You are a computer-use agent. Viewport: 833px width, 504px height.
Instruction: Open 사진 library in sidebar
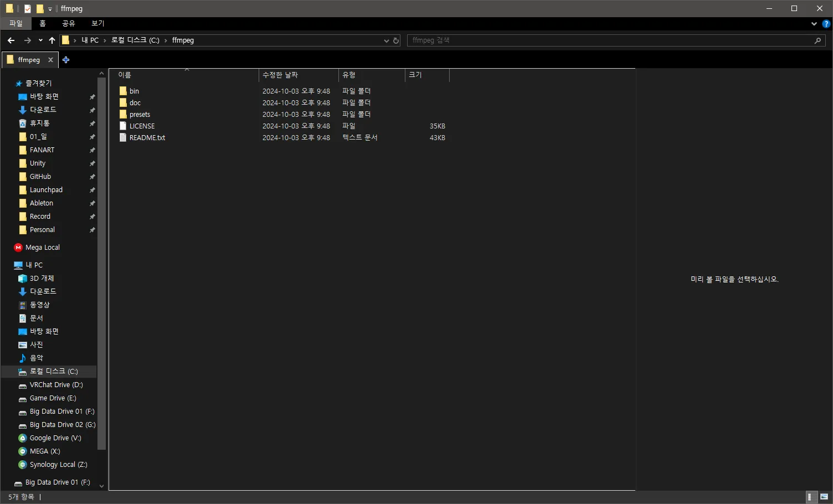pyautogui.click(x=37, y=344)
